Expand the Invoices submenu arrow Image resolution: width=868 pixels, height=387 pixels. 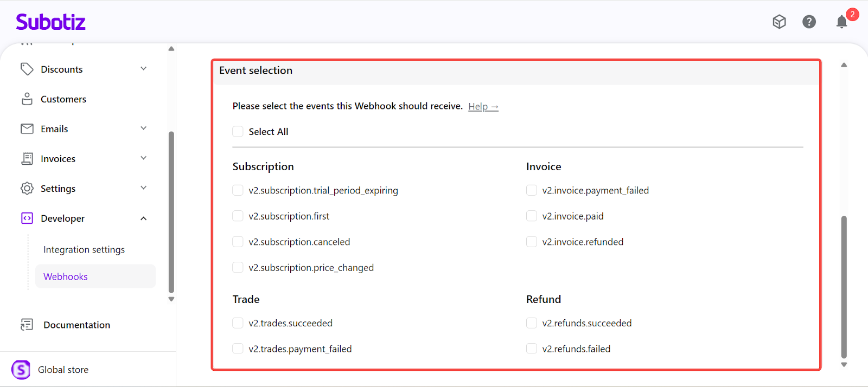[x=144, y=158]
